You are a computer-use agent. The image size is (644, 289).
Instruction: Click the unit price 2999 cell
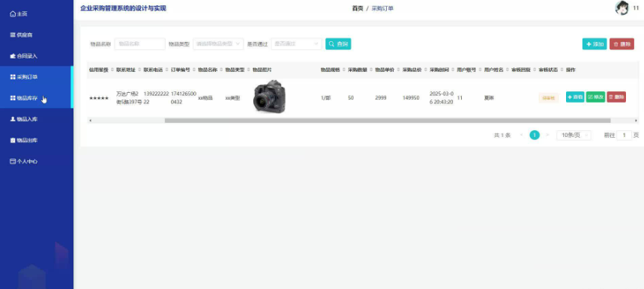click(x=380, y=98)
